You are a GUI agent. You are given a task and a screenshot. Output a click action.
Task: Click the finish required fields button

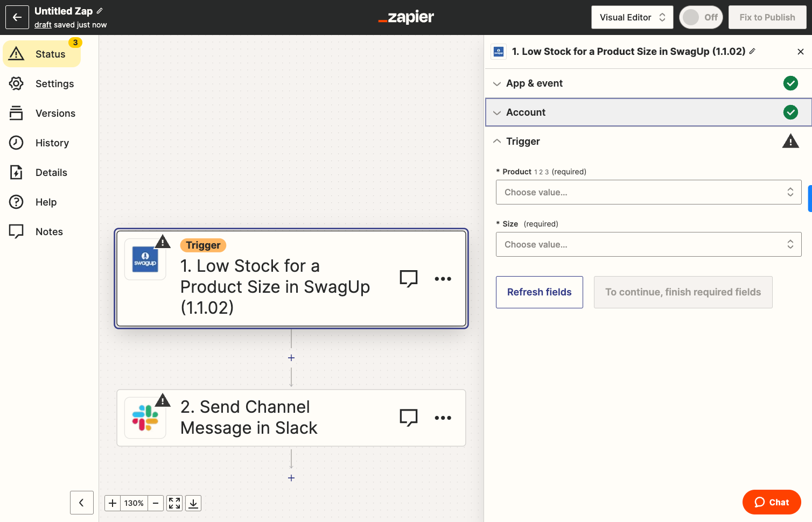point(683,292)
